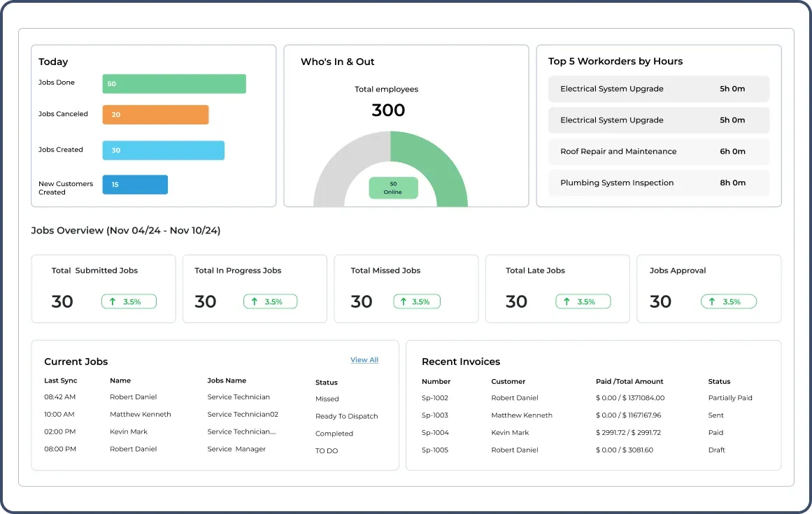Click the trend badge on Total Late Jobs
Viewport: 812px width, 514px height.
[x=582, y=301]
